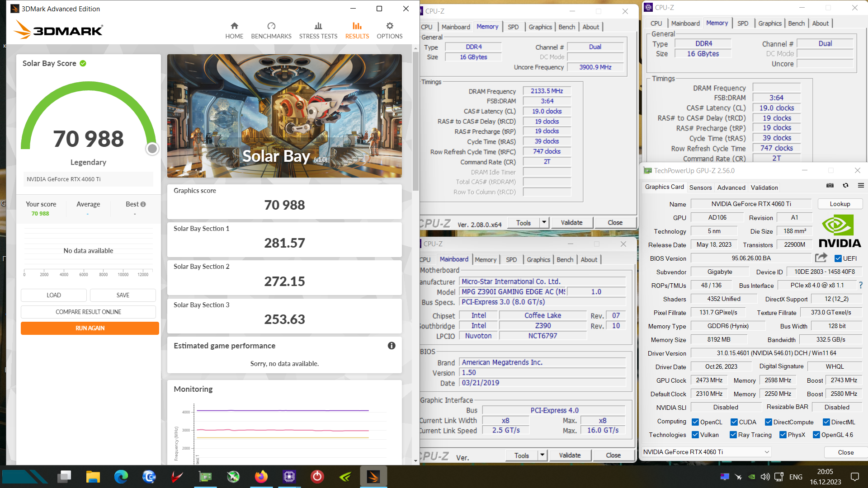Click the volume speaker tray icon
868x488 pixels.
click(765, 477)
